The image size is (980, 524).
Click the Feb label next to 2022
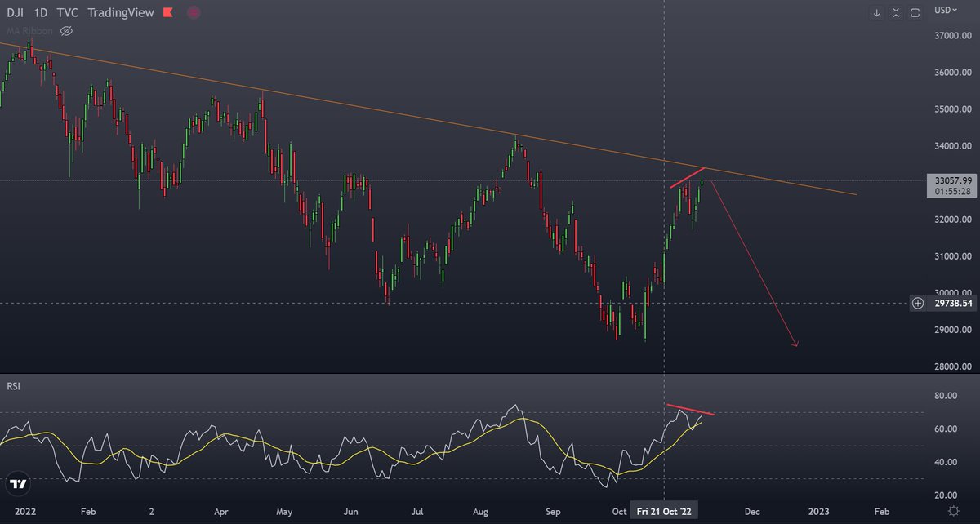pos(88,511)
